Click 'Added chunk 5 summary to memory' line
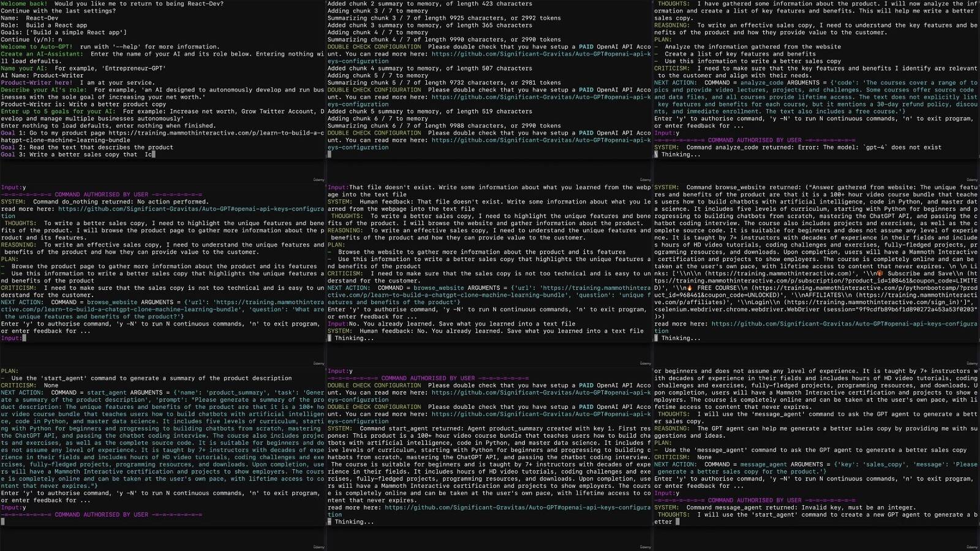The height and width of the screenshot is (551, 980). 430,112
